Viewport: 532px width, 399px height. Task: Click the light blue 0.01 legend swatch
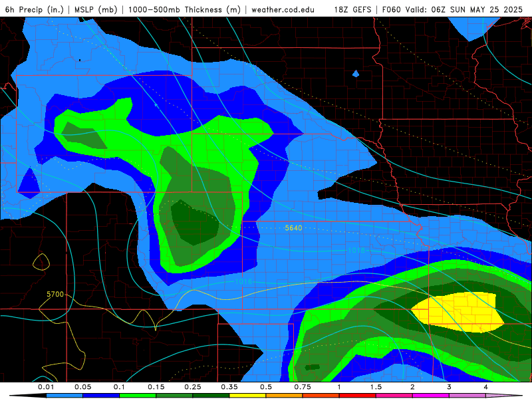click(65, 396)
